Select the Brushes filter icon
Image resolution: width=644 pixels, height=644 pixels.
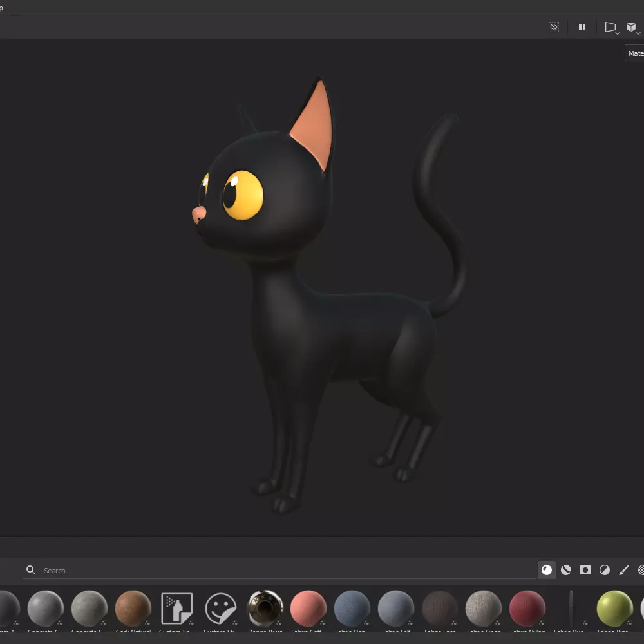[624, 570]
